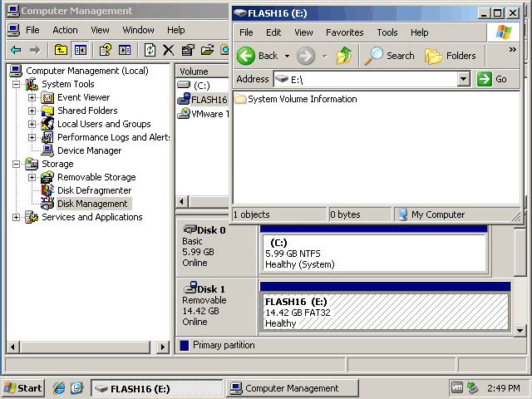Click the E:\ address input field
Screen dimensions: 532x399
(365, 80)
